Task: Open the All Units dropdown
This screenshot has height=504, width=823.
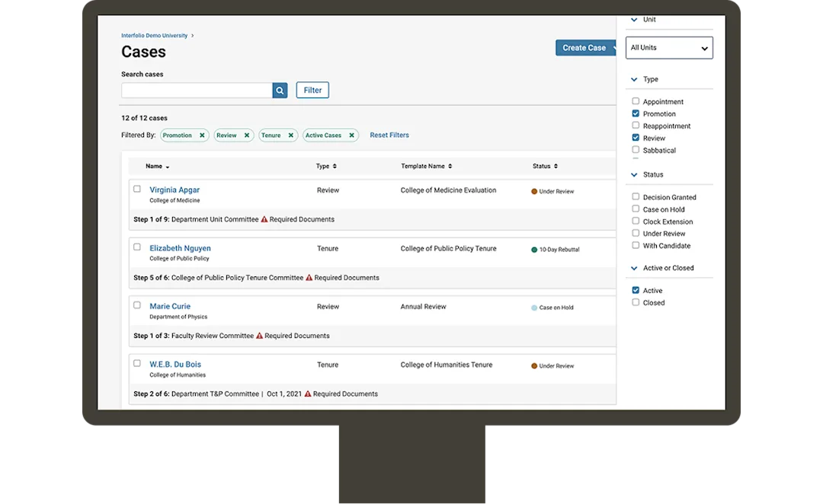Action: (x=669, y=48)
